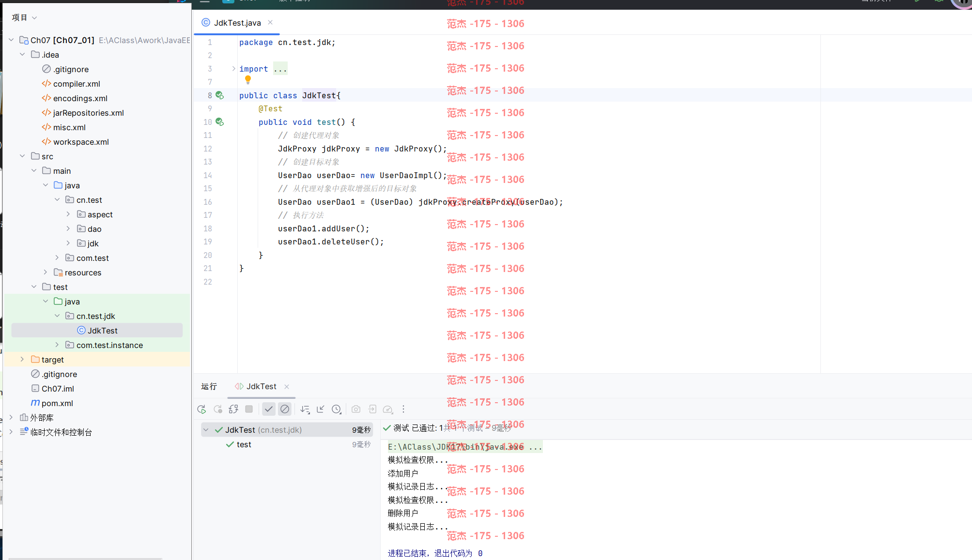972x560 pixels.
Task: Rerun the JdkTest test
Action: click(x=202, y=409)
